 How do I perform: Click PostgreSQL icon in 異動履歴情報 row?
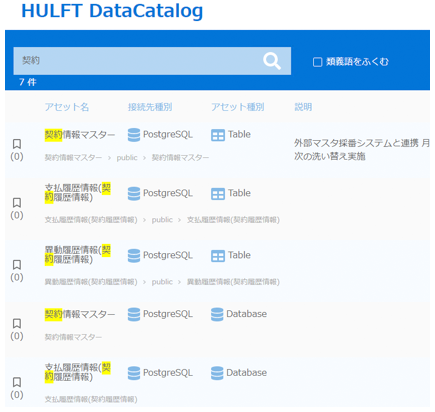(x=134, y=256)
